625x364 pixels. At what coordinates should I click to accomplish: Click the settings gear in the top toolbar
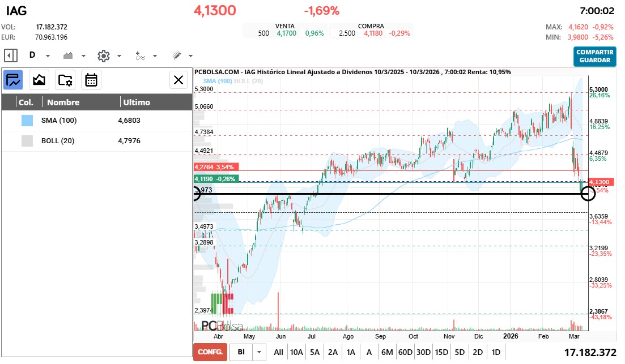104,55
